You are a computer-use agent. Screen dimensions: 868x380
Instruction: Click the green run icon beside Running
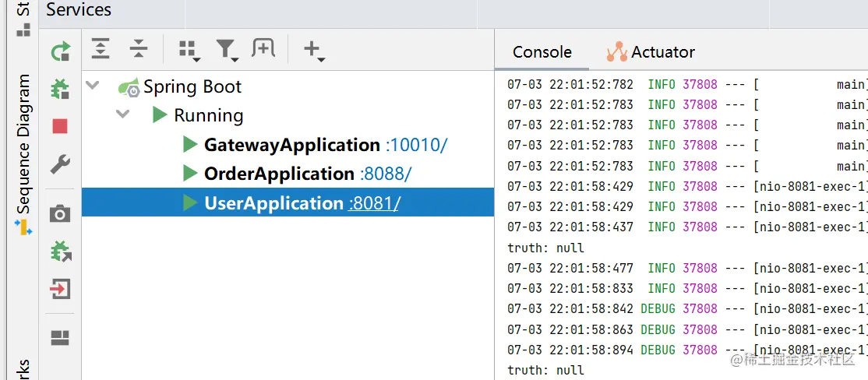pyautogui.click(x=160, y=114)
